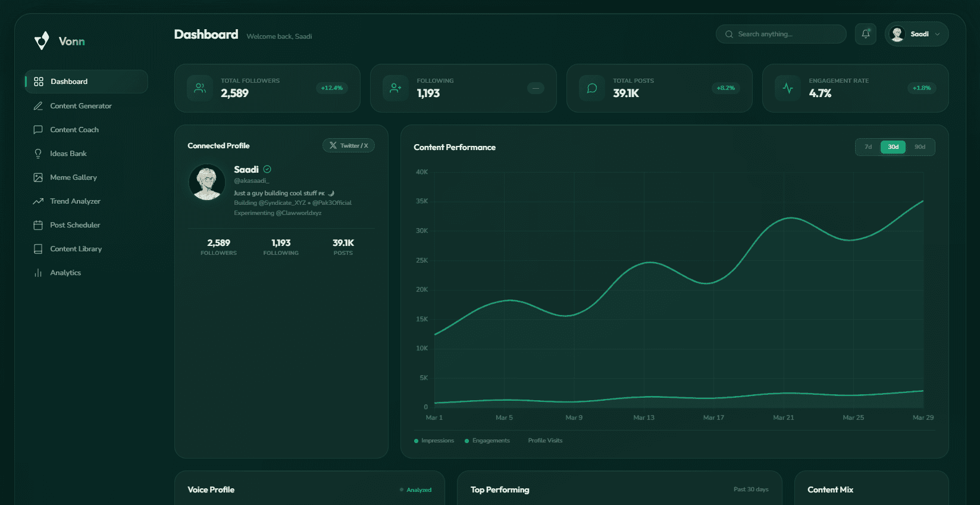Open the Dashboard grid icon in sidebar
The image size is (980, 505).
[x=39, y=82]
